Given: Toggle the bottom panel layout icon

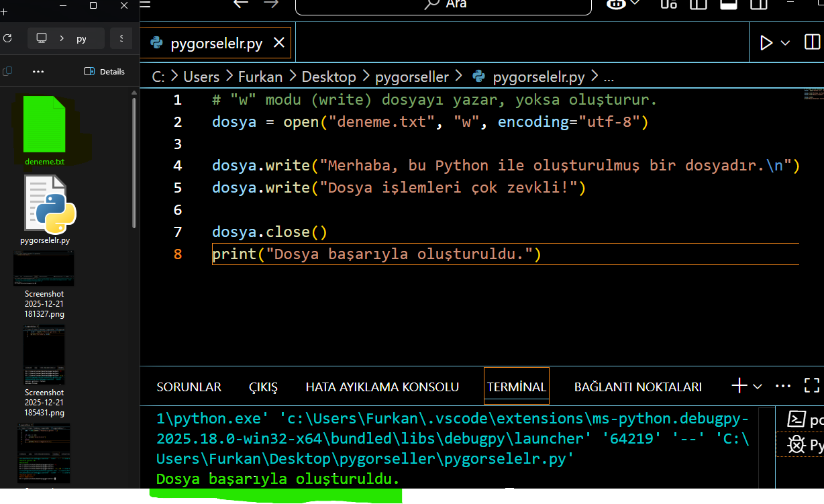Looking at the screenshot, I should click(729, 4).
